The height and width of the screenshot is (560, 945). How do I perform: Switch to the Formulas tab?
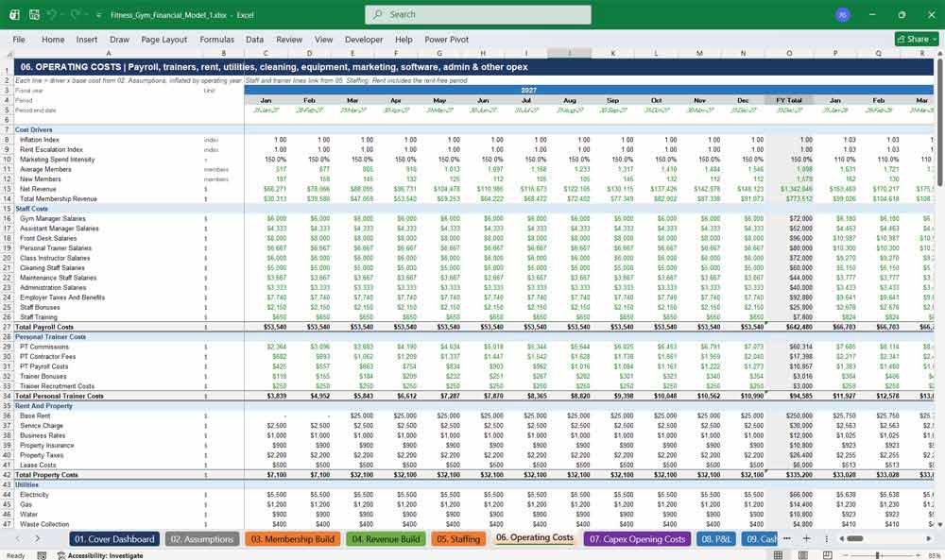217,39
